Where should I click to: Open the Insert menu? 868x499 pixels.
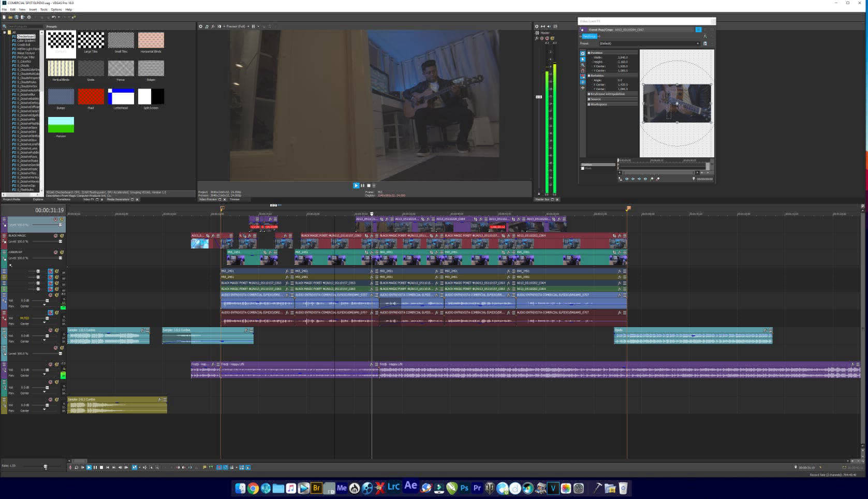(x=33, y=9)
